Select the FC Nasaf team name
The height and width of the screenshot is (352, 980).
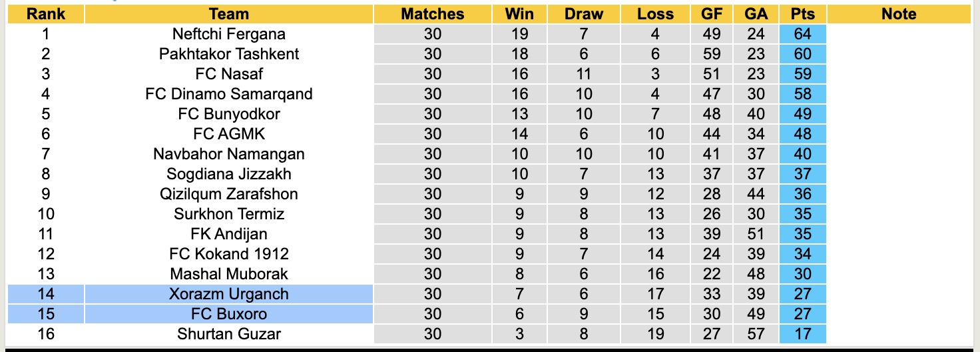coord(228,74)
